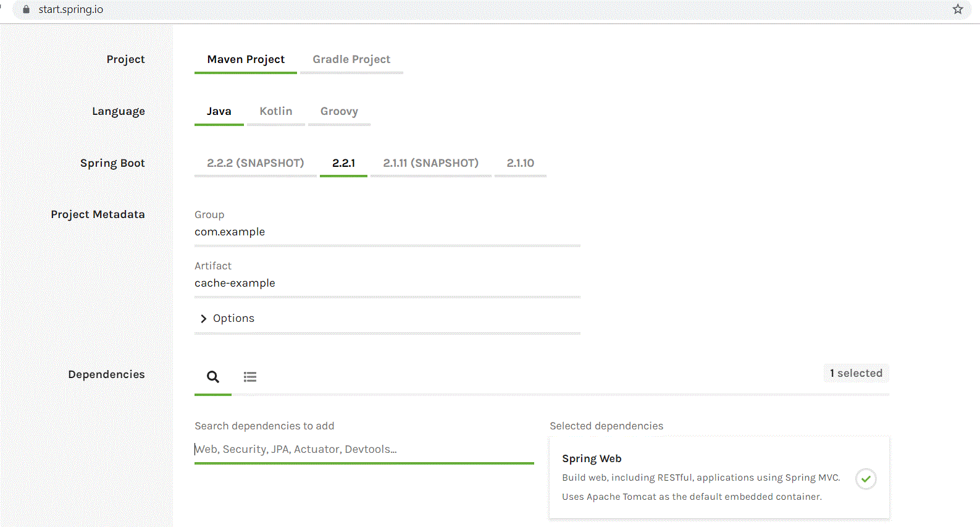Click the Uses Apache Tomcat description line

point(692,497)
